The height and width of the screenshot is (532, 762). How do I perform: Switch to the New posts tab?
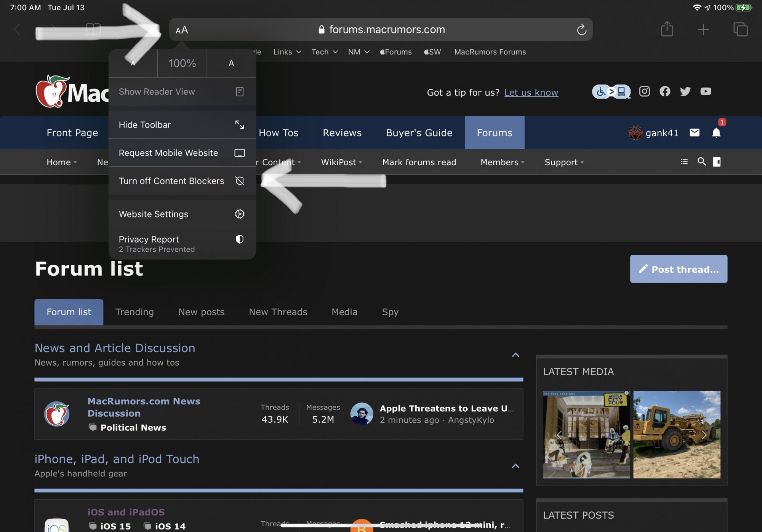(201, 312)
